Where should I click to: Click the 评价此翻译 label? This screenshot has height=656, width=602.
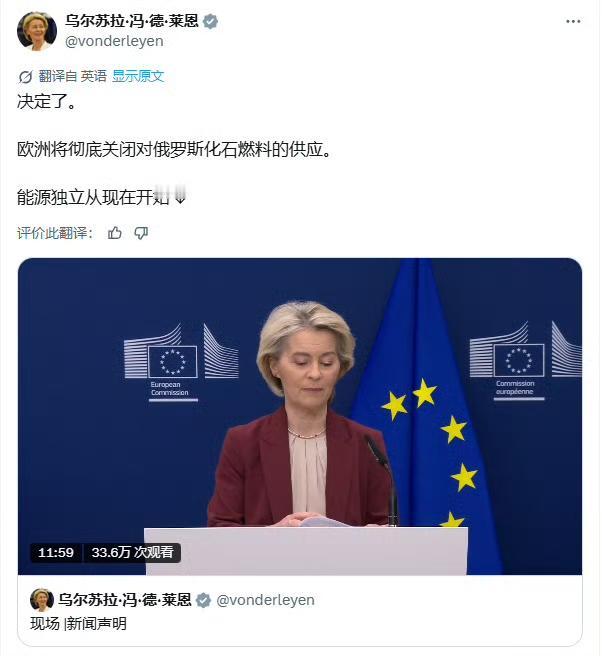[x=55, y=233]
